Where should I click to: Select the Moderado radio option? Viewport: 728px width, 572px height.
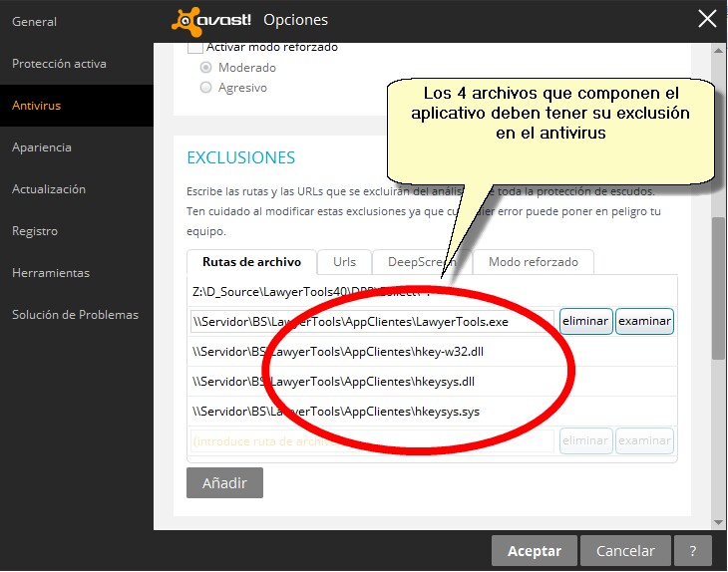(x=205, y=68)
